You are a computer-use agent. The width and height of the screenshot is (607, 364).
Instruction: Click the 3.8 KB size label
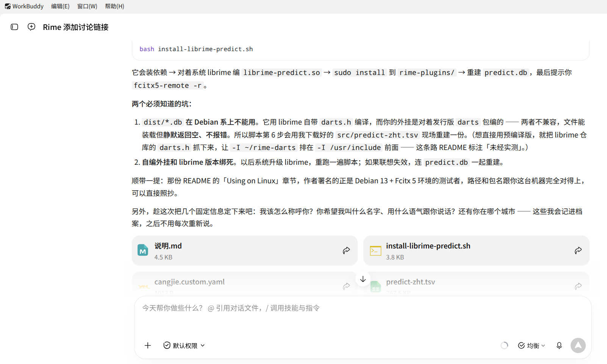(x=395, y=257)
